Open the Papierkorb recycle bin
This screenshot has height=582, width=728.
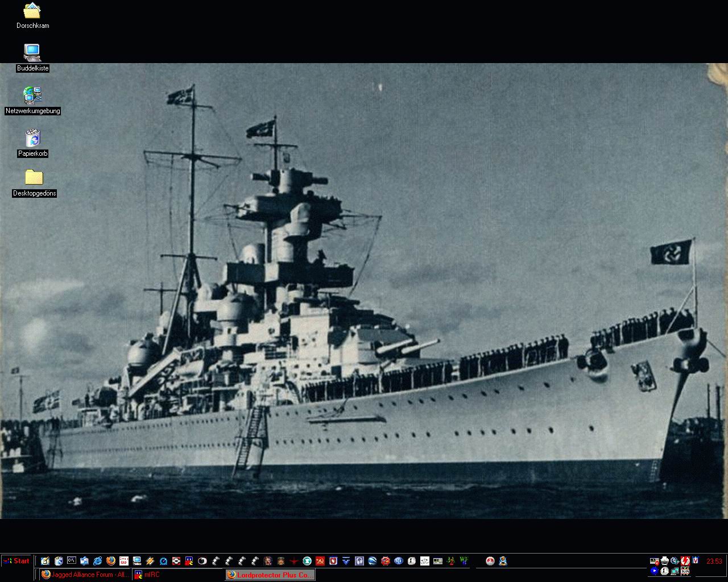[32, 139]
